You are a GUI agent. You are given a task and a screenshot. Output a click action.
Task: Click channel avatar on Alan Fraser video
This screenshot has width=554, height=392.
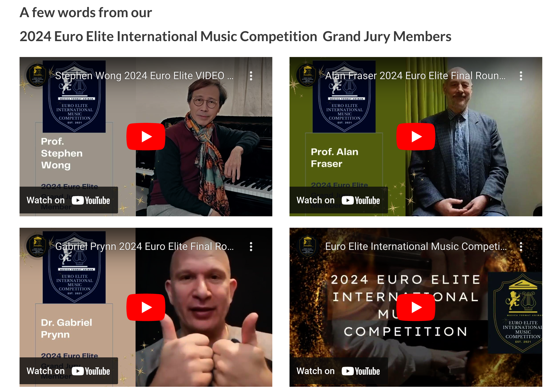(x=307, y=75)
